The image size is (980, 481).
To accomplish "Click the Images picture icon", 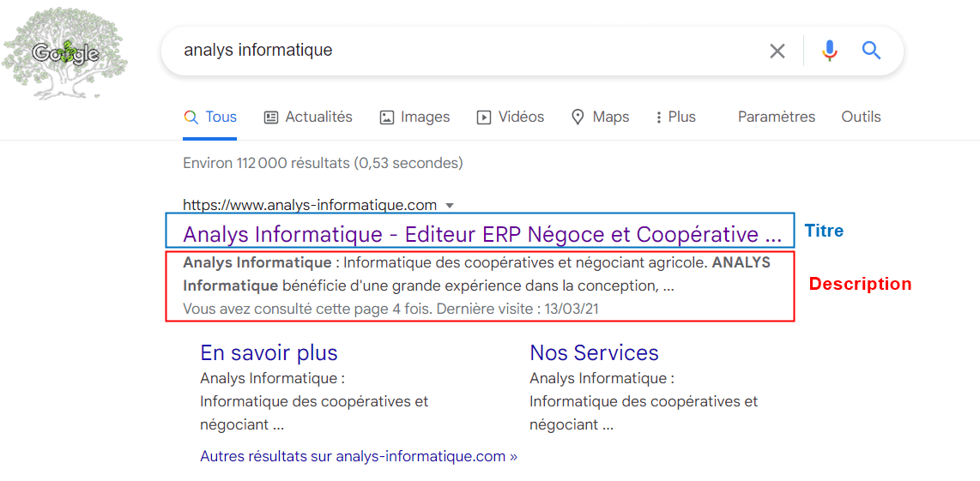I will pos(387,117).
